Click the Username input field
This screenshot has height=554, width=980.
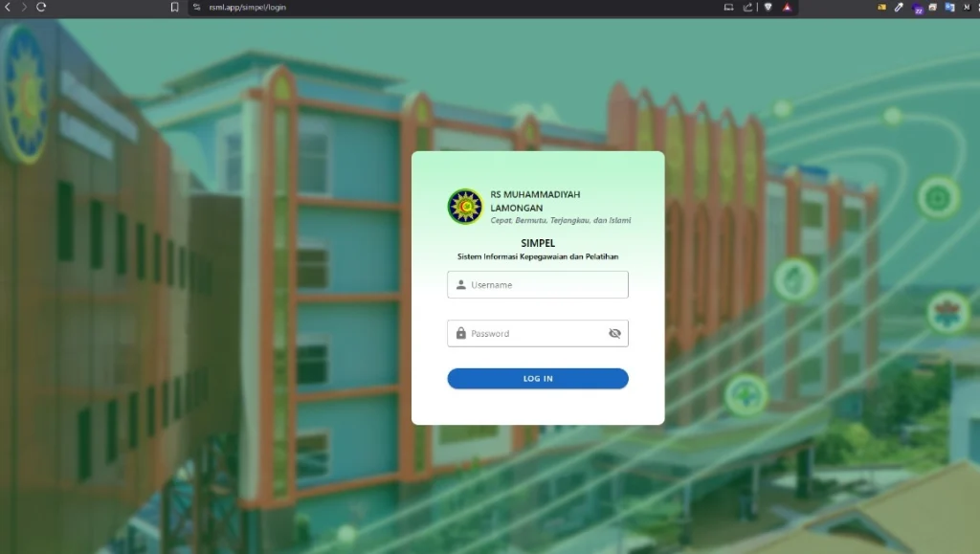coord(537,284)
